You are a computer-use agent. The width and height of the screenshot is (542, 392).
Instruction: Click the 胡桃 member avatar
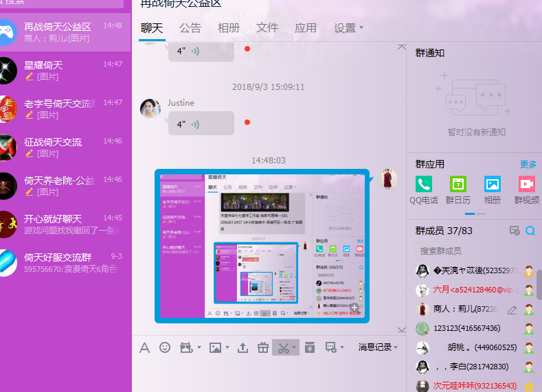(x=422, y=348)
